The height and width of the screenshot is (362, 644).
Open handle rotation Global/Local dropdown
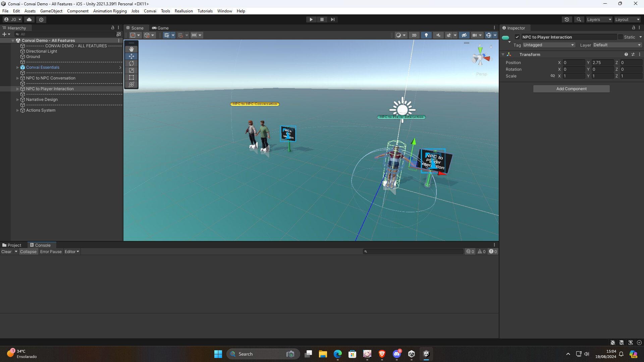(x=149, y=35)
